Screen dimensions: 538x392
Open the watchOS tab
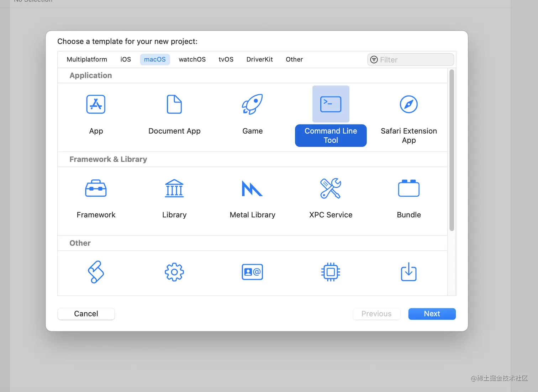[192, 59]
